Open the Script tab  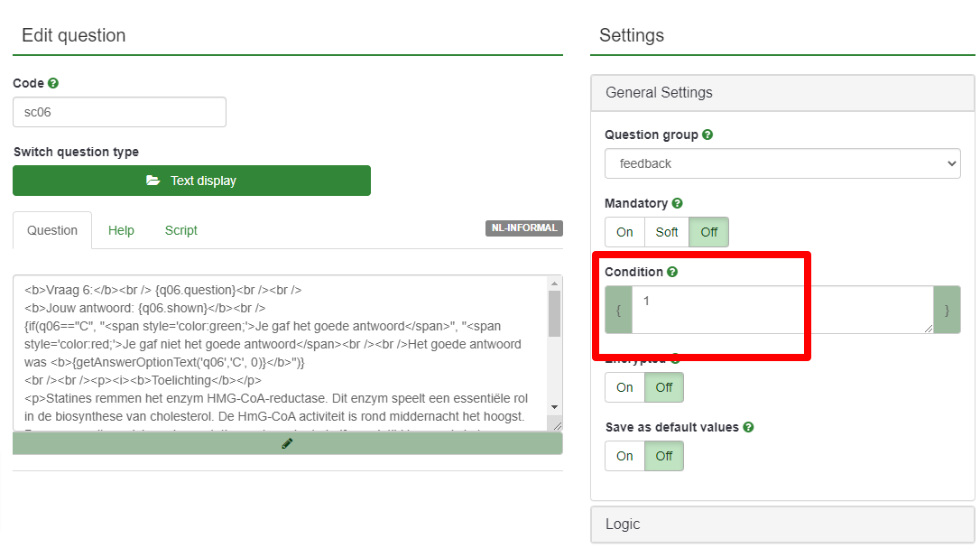[x=180, y=230]
